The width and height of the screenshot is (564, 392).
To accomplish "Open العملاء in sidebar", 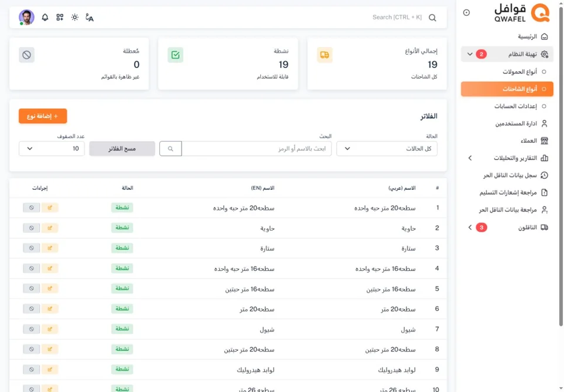I will tap(507, 140).
